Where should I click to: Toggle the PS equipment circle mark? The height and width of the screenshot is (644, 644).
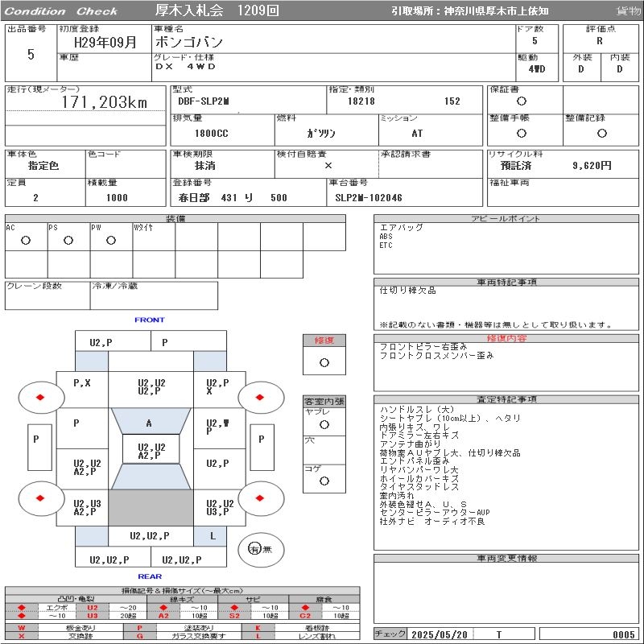[68, 240]
